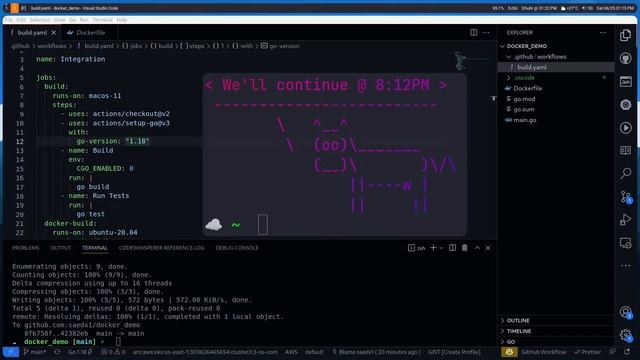Open the Explorer view in the activity bar
640x360 pixels.
tap(625, 35)
